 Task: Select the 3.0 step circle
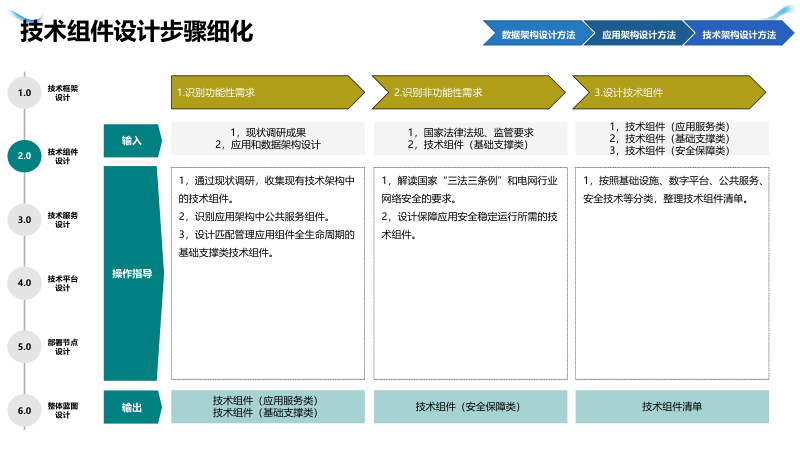click(24, 219)
